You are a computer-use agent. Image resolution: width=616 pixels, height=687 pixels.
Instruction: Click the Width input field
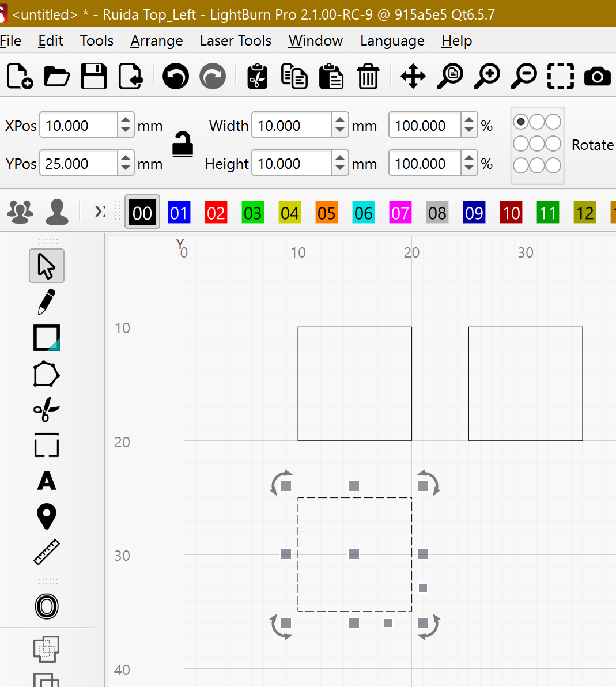point(292,125)
